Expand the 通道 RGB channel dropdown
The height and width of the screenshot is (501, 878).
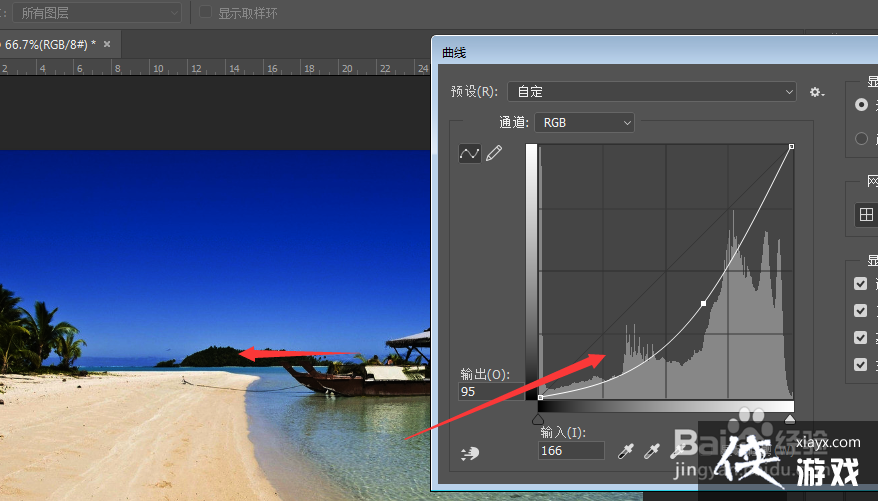point(585,122)
